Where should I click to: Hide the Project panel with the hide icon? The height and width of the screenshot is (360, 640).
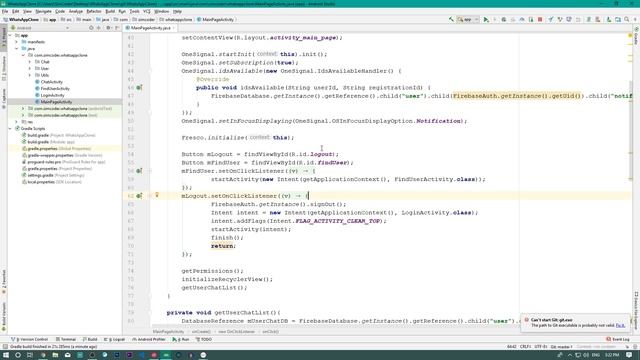pos(117,28)
